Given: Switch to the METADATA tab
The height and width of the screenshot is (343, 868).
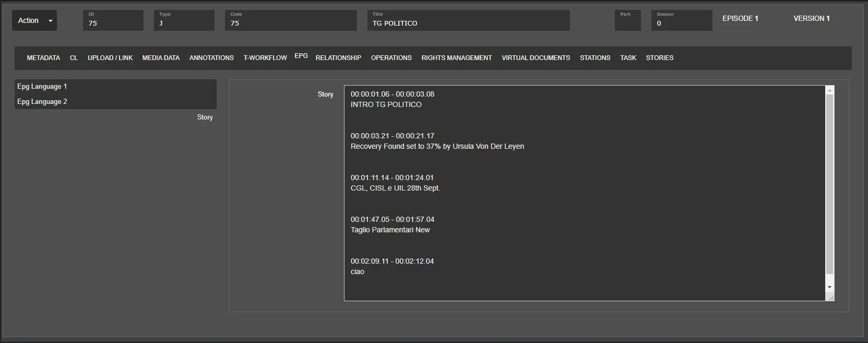Looking at the screenshot, I should (43, 58).
